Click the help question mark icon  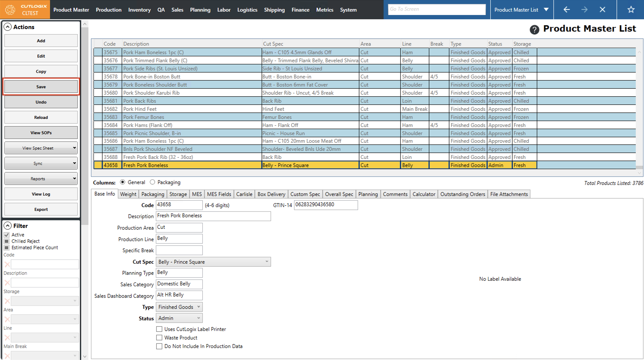534,30
